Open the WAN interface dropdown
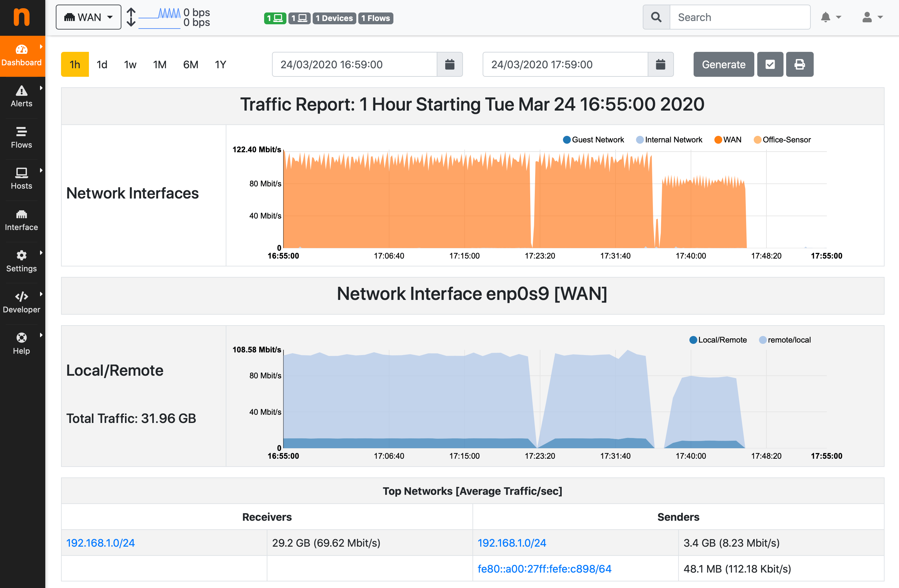Screen dimensions: 899x588 coord(88,17)
